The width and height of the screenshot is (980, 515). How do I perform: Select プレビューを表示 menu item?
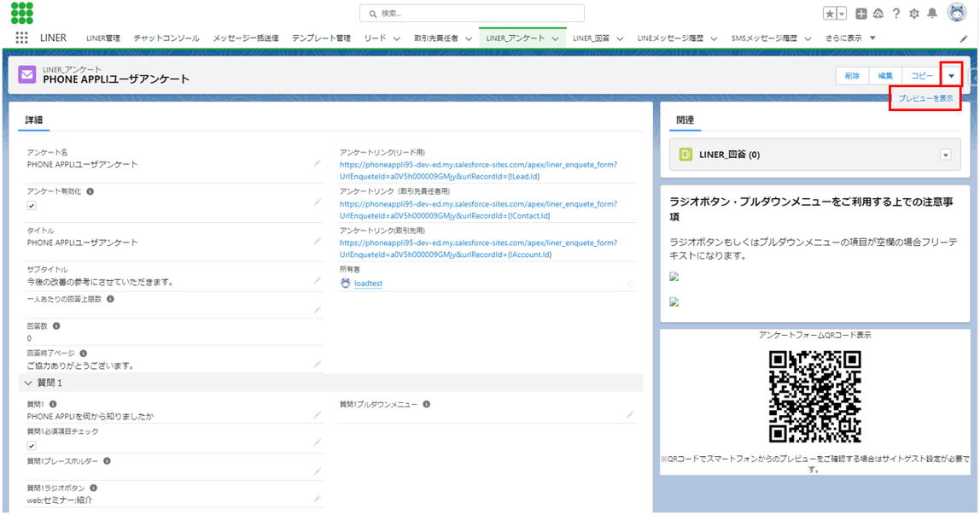pyautogui.click(x=925, y=99)
